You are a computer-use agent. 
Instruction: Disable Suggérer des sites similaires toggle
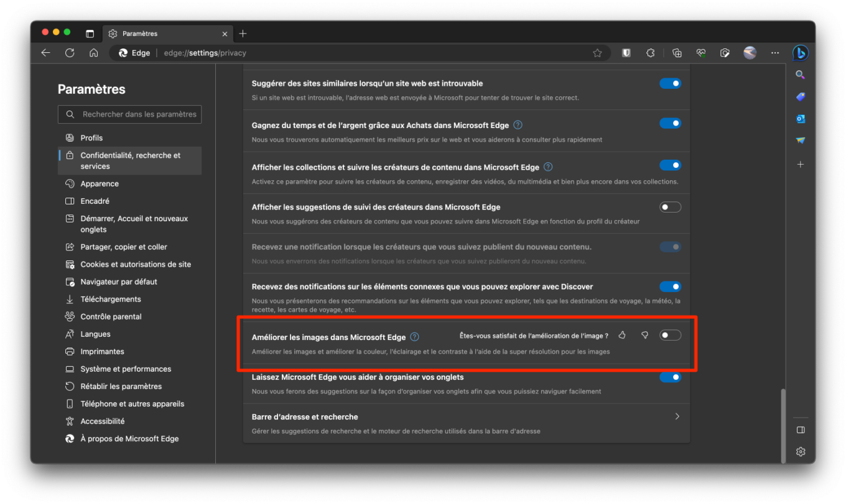(670, 83)
